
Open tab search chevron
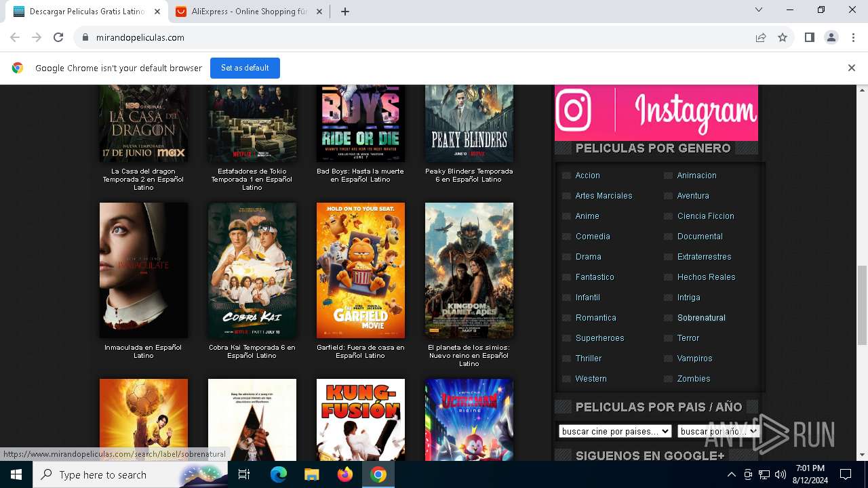(x=759, y=9)
